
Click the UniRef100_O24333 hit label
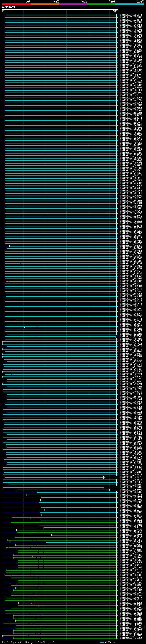(131, 20)
